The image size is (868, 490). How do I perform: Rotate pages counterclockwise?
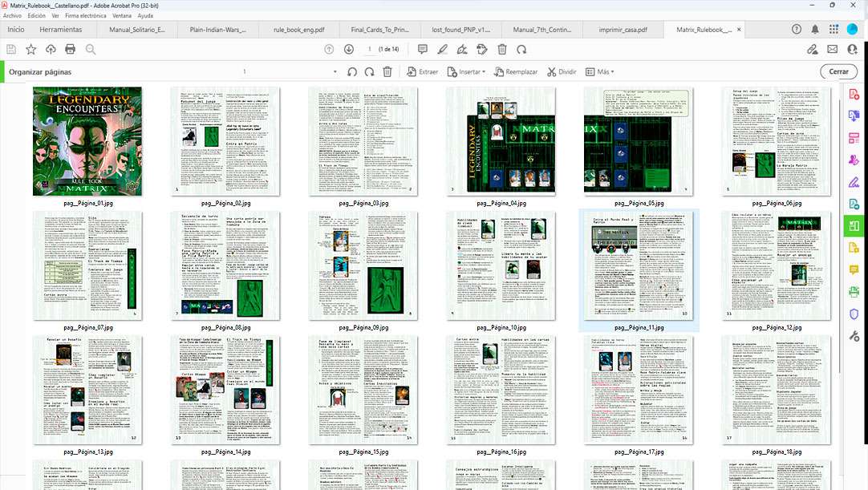pyautogui.click(x=352, y=71)
